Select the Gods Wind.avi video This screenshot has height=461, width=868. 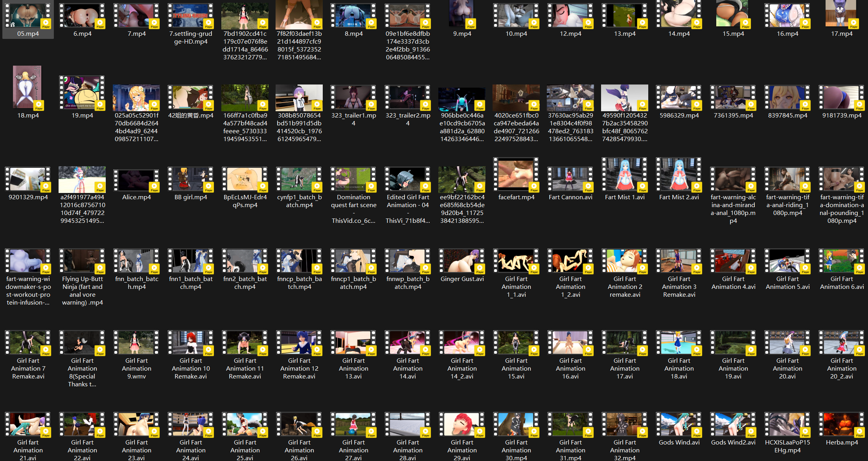[x=679, y=424]
